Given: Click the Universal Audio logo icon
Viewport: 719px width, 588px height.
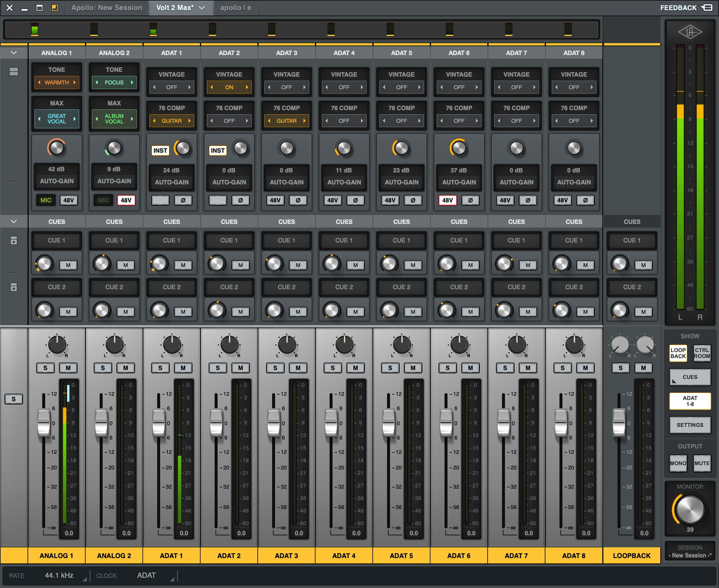Looking at the screenshot, I should click(x=690, y=32).
